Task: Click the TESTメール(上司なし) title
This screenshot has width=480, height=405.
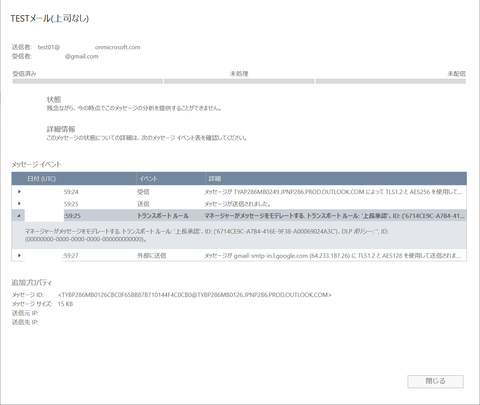Action: pos(50,18)
